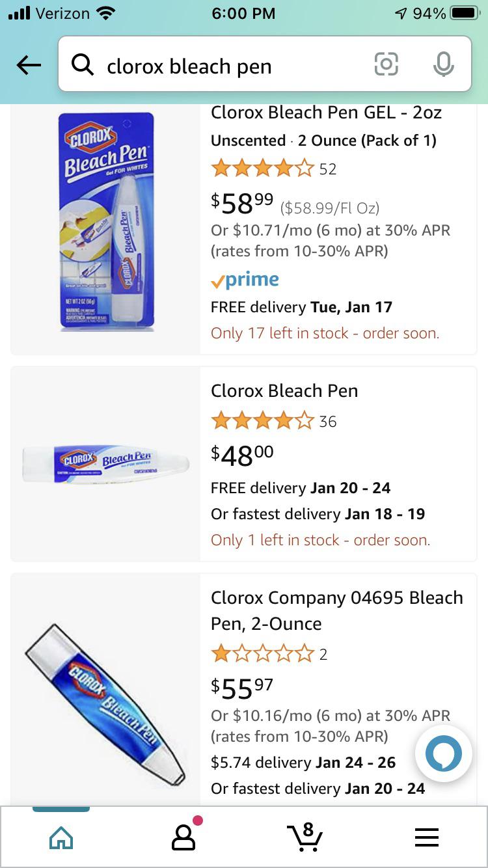This screenshot has width=488, height=868.
Task: Tap the first product's packaging thumbnail
Action: coord(105,221)
